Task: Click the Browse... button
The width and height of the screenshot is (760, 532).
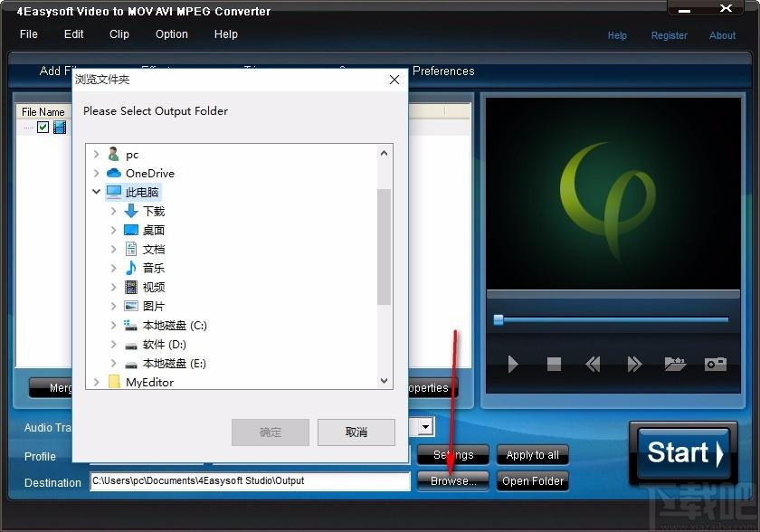Action: (453, 481)
